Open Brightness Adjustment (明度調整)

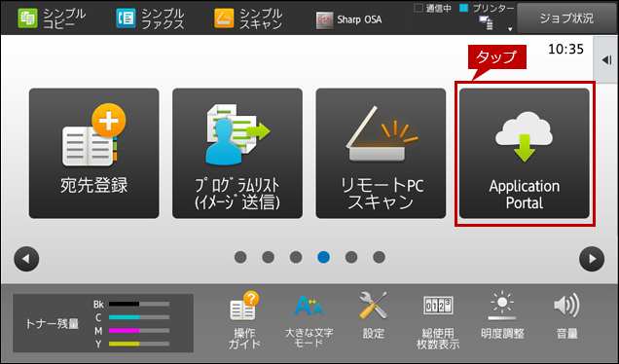(502, 316)
